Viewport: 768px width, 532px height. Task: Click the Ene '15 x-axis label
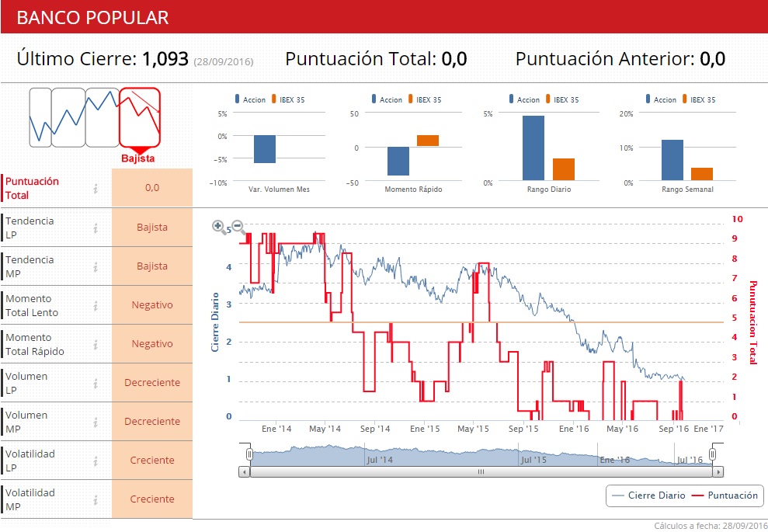pos(425,429)
